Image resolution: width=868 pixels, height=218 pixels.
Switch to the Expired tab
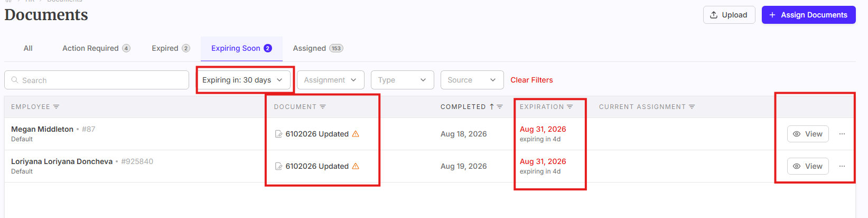(x=171, y=48)
